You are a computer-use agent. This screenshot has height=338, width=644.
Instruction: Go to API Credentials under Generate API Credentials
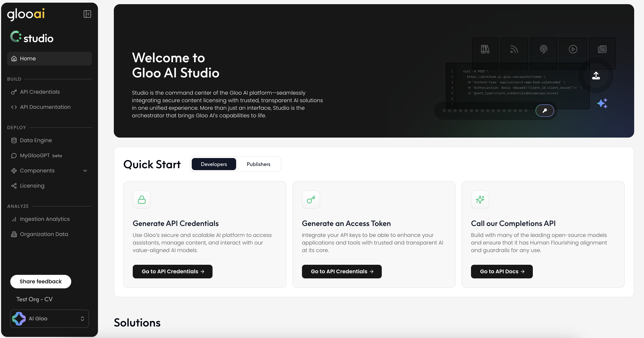172,271
